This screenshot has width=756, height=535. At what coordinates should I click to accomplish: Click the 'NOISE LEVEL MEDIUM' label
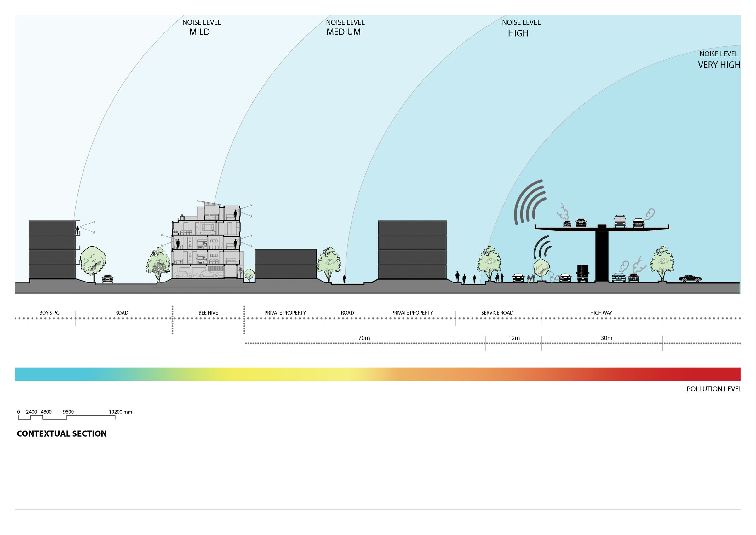pyautogui.click(x=345, y=27)
